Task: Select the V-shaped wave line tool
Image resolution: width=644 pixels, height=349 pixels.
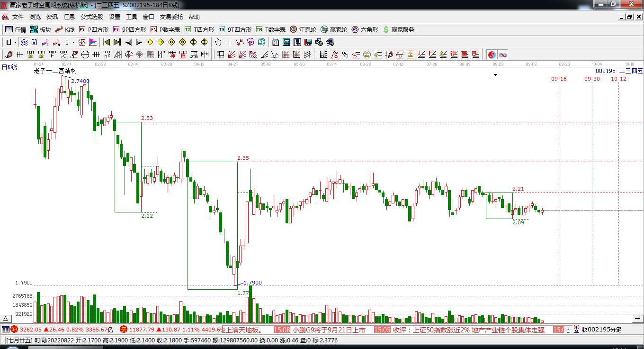Action: (x=275, y=55)
